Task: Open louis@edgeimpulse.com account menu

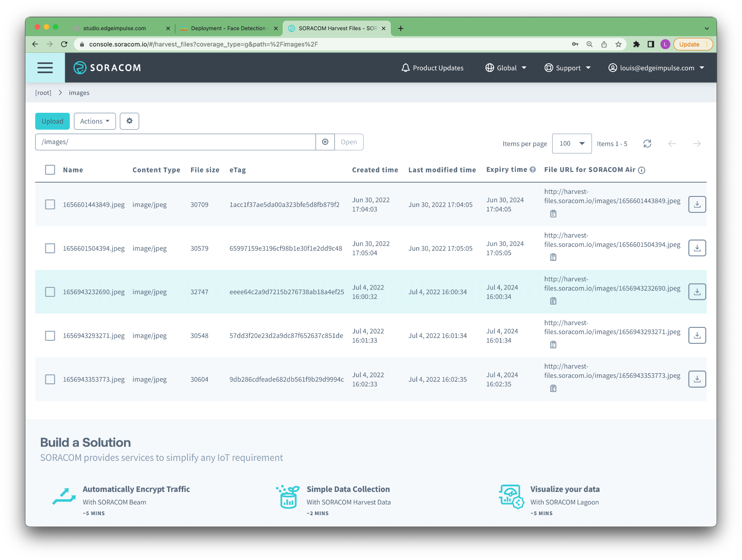Action: pyautogui.click(x=656, y=68)
